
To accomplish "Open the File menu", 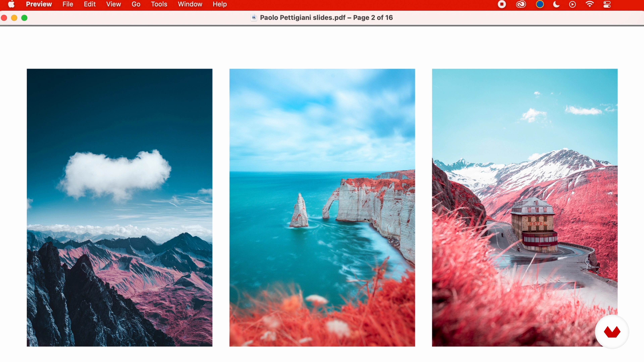I will click(x=68, y=4).
